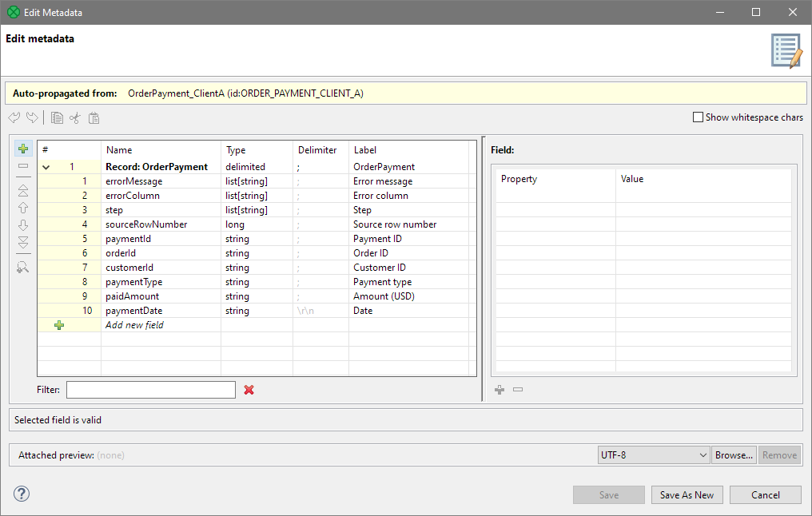Add a field with the green plus icon
The width and height of the screenshot is (812, 516).
point(23,149)
